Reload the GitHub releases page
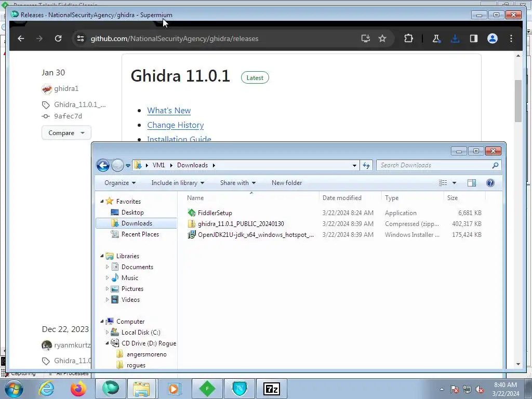 coord(58,38)
